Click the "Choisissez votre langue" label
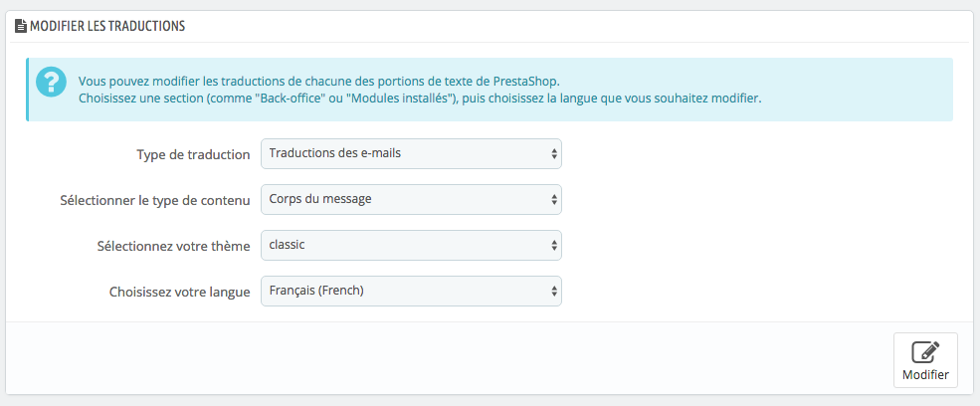Viewport: 980px width, 406px height. [x=179, y=292]
